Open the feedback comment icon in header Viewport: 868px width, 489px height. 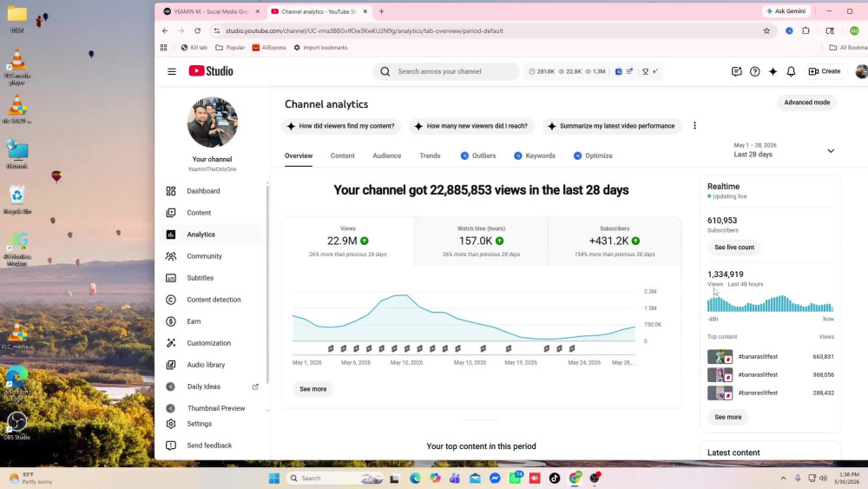736,71
